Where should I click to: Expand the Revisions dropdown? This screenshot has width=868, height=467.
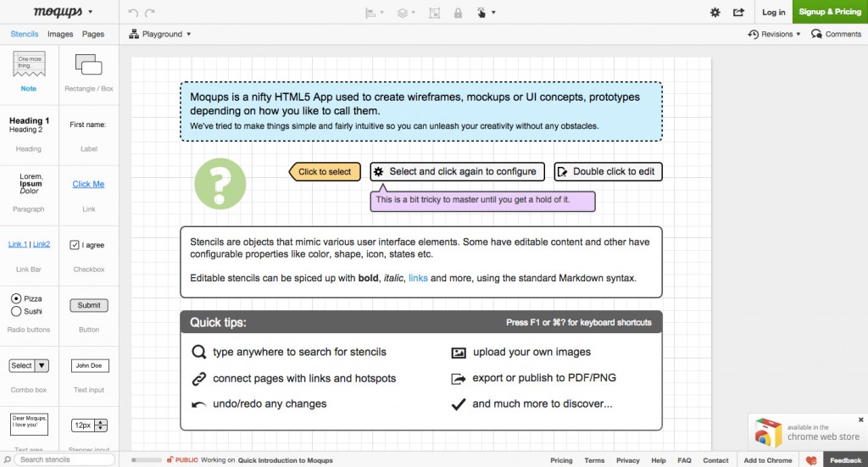click(775, 34)
